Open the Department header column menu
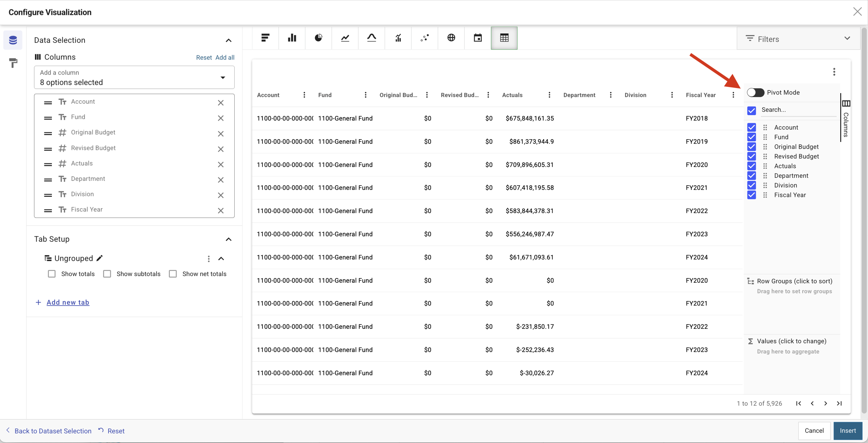The image size is (868, 443). (x=611, y=95)
